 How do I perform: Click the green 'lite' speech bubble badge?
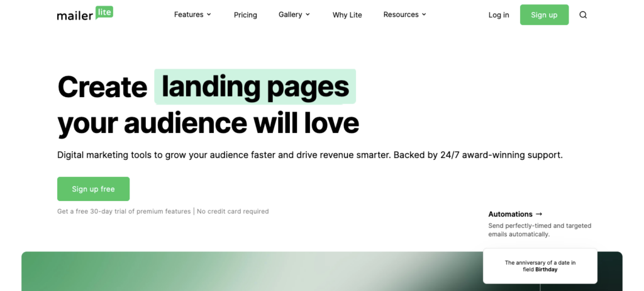[104, 11]
